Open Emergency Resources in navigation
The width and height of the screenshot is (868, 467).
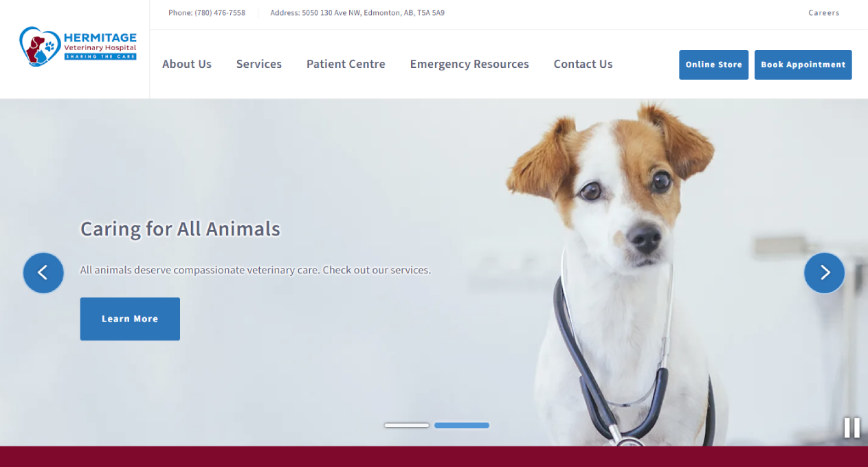[469, 64]
